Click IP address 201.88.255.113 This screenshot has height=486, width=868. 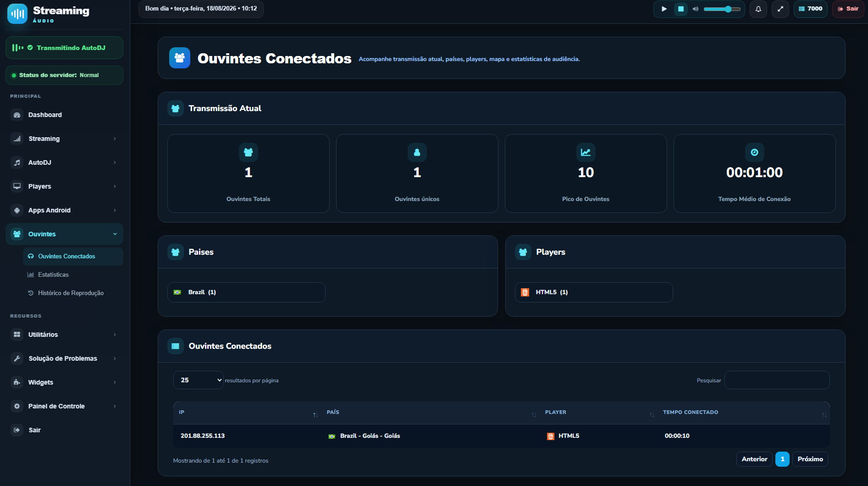pyautogui.click(x=203, y=436)
